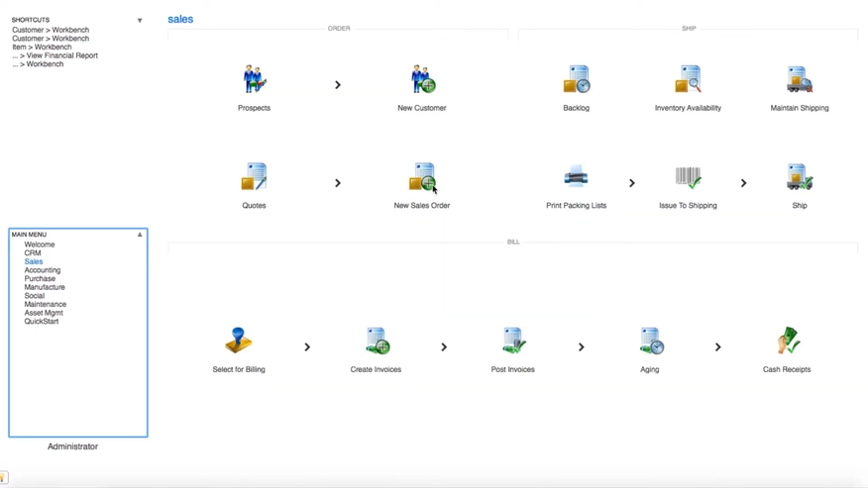Collapse the Shortcuts panel arrow
The image size is (868, 488).
[140, 21]
